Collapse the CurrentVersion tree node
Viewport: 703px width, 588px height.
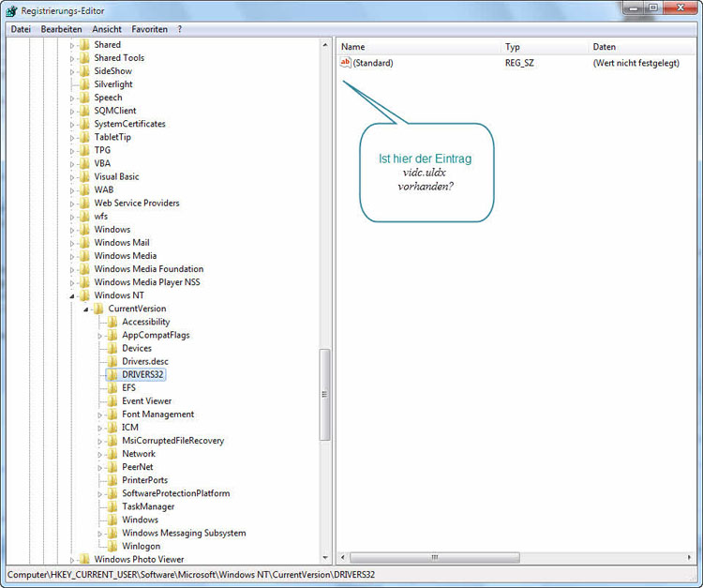pos(85,309)
